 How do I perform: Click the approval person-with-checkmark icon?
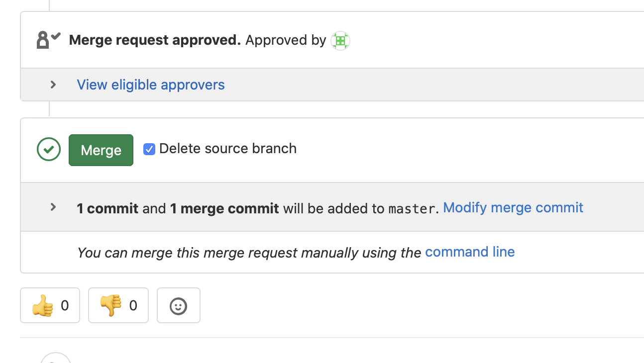click(48, 40)
